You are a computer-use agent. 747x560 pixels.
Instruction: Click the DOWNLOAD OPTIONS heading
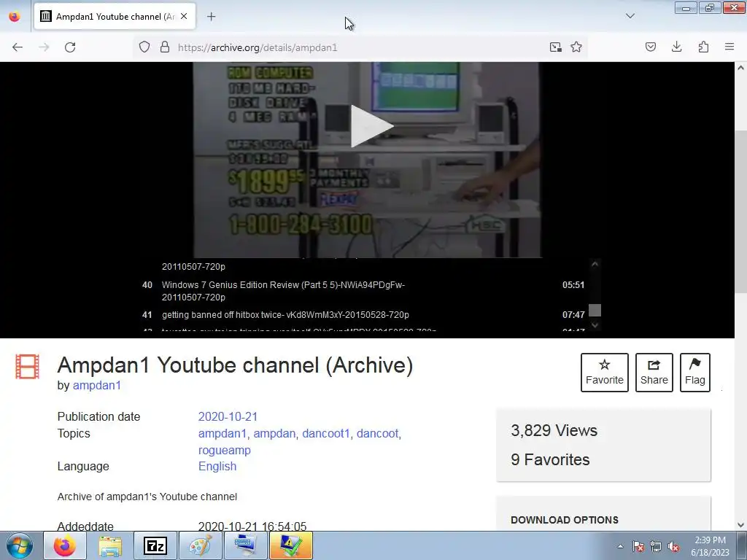(x=565, y=520)
